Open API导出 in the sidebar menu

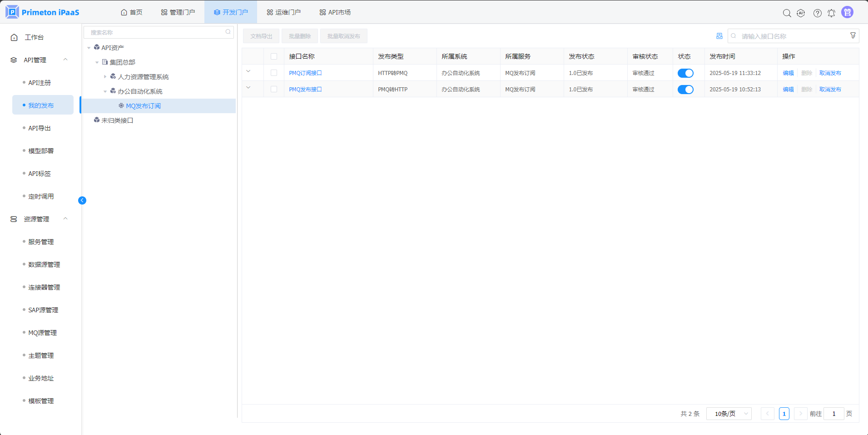pyautogui.click(x=40, y=128)
